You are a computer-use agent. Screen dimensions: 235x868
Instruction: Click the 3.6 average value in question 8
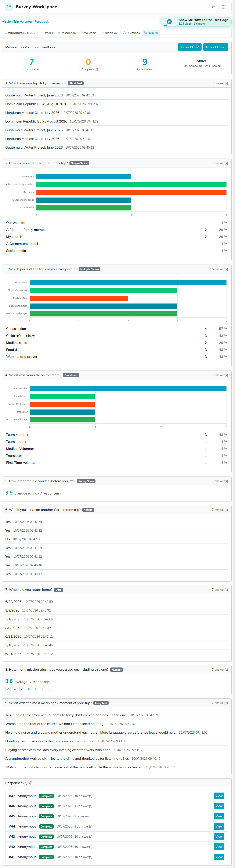(x=9, y=681)
